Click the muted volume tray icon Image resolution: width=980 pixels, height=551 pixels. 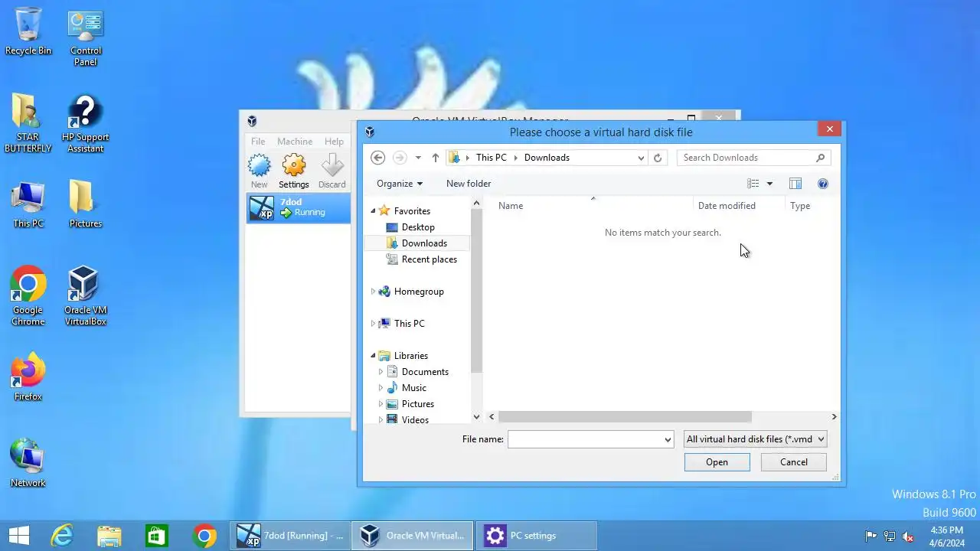(x=909, y=536)
